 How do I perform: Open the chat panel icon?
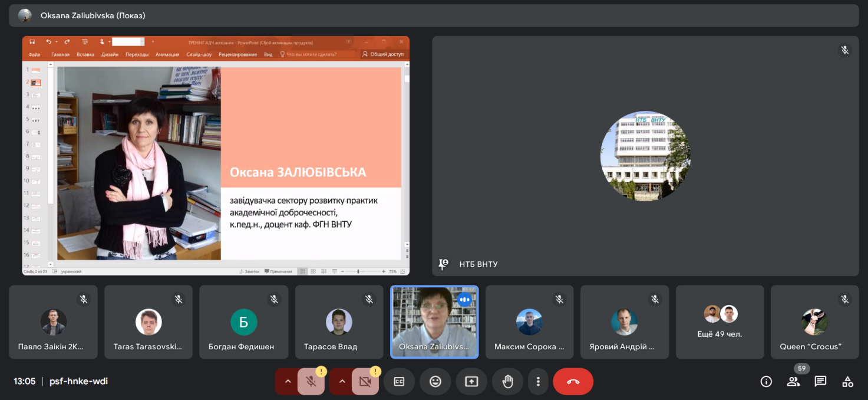tap(820, 381)
